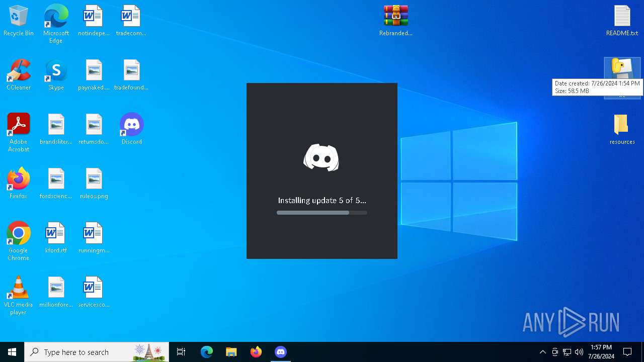Select the brandsliter... image file
The image size is (644, 362).
(56, 130)
